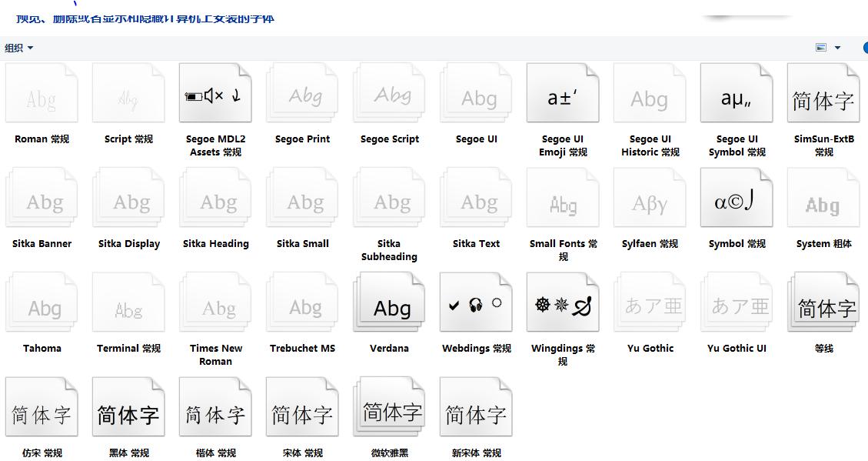Select the Trebuchet MS font icon
The image size is (868, 461).
coord(302,302)
